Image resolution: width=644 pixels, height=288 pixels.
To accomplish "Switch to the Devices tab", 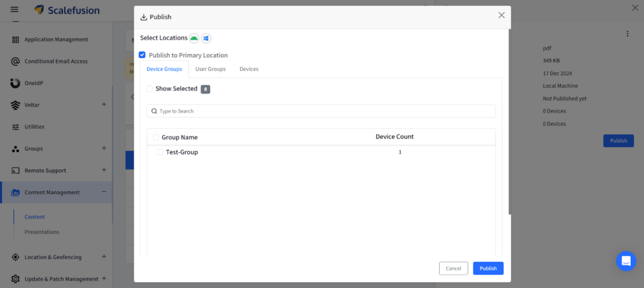I will (x=249, y=69).
